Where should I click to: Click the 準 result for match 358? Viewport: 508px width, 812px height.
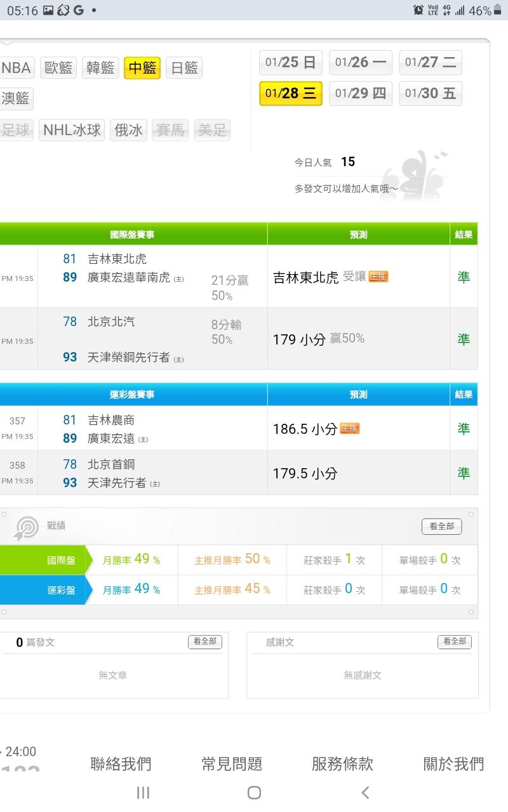click(464, 473)
